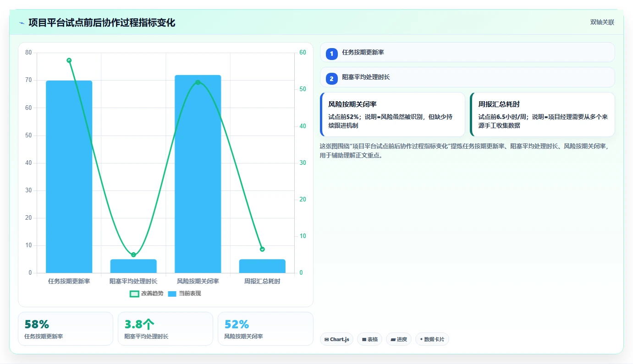Open list item 任务按期更新率
This screenshot has height=364, width=633.
point(467,52)
